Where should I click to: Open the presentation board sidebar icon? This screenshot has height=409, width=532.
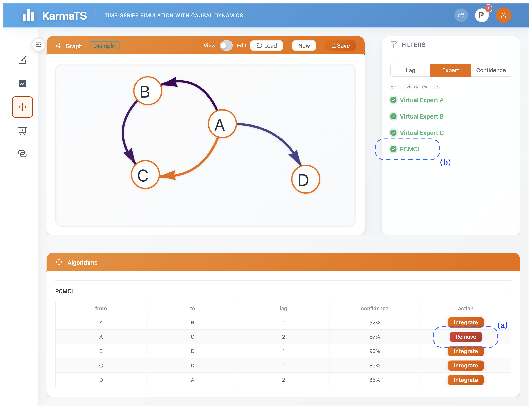(x=22, y=131)
